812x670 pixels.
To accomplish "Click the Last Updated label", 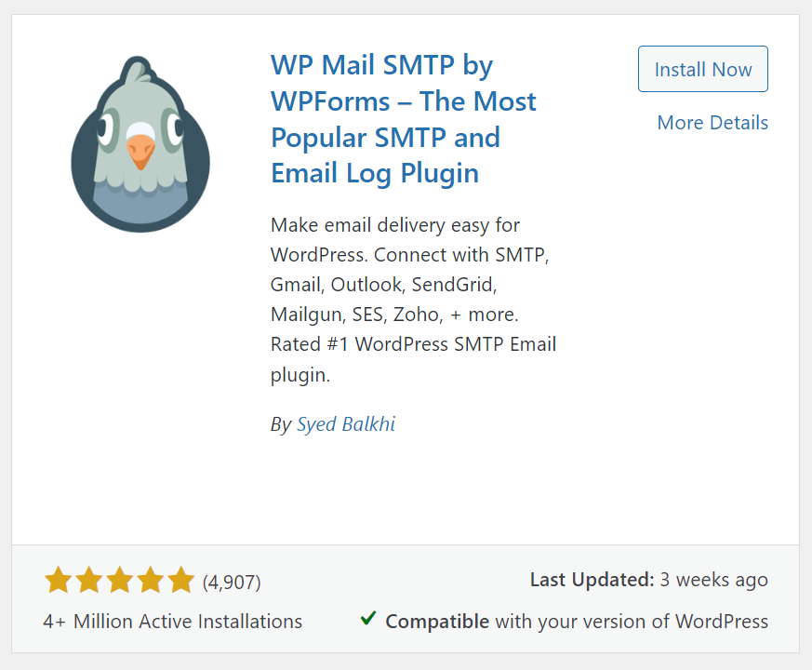I will 592,580.
